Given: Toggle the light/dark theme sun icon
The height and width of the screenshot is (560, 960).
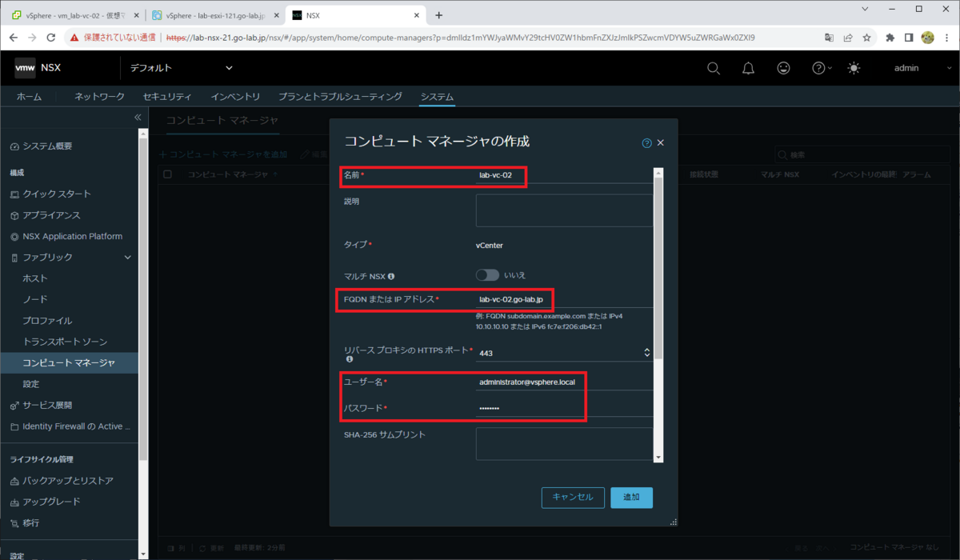Looking at the screenshot, I should coord(854,68).
